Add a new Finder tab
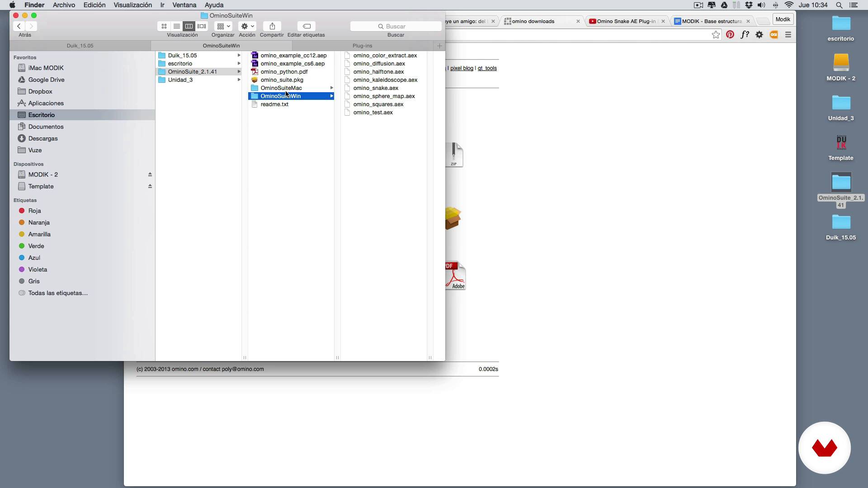Screen dimensions: 868x488 point(439,46)
